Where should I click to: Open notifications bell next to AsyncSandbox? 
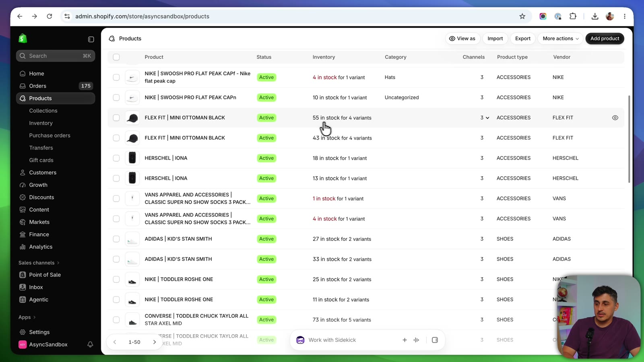(x=90, y=344)
